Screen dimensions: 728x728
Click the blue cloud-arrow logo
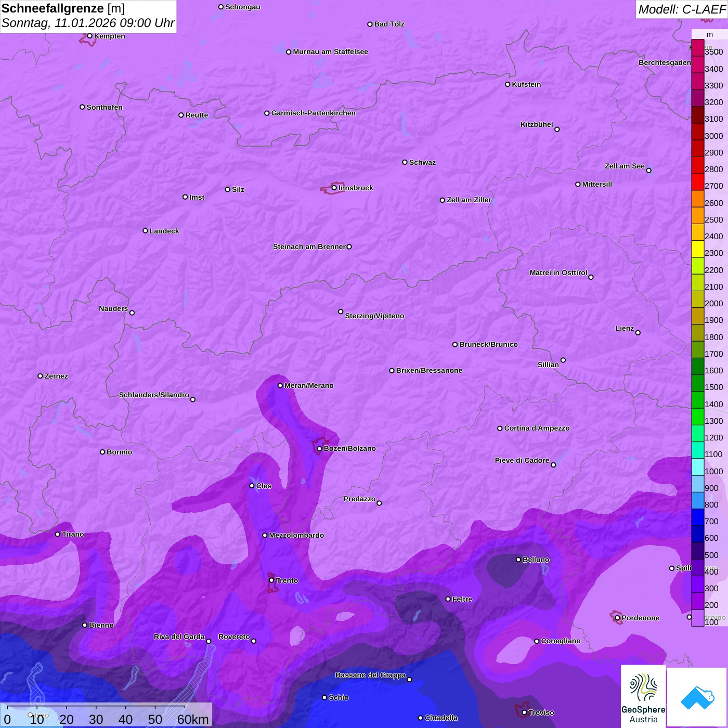(697, 697)
